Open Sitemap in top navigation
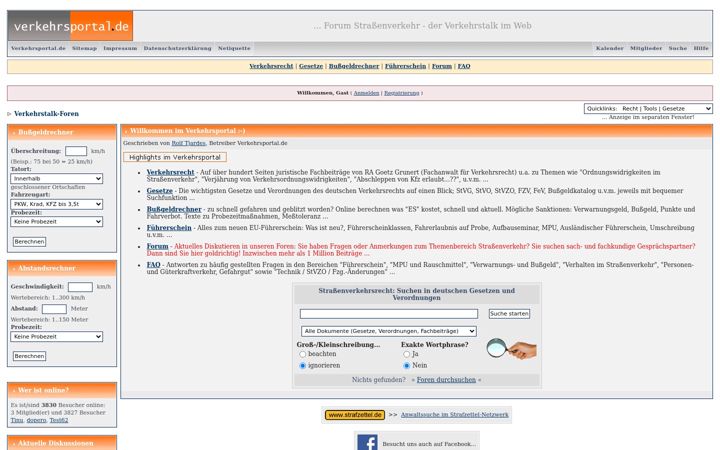720x450 pixels. click(84, 48)
